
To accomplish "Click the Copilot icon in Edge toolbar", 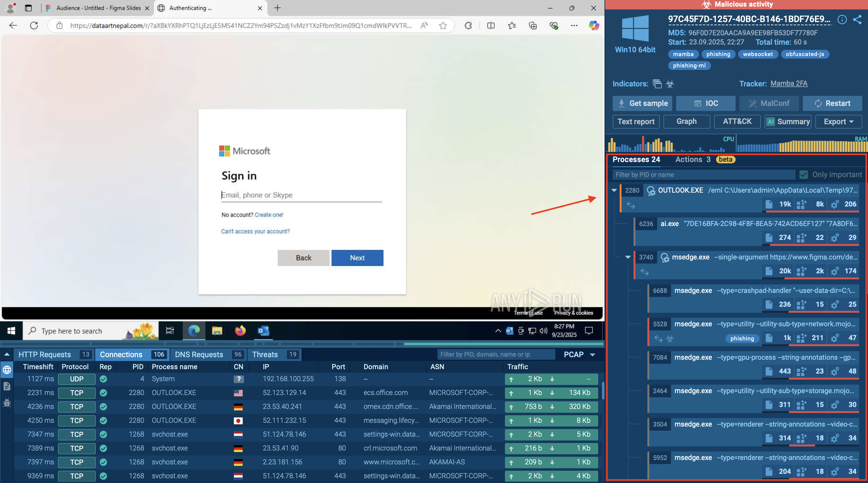I will point(594,26).
